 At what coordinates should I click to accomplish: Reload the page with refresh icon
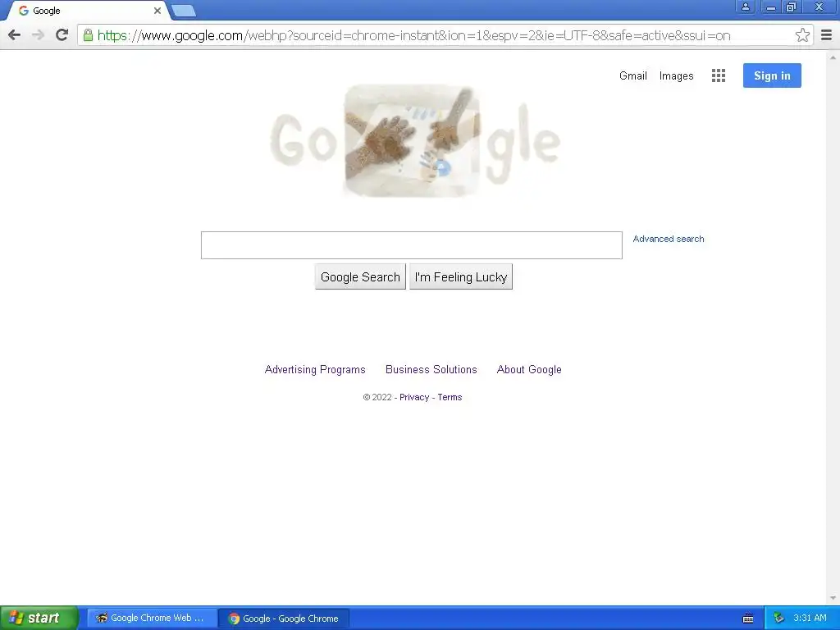point(62,35)
